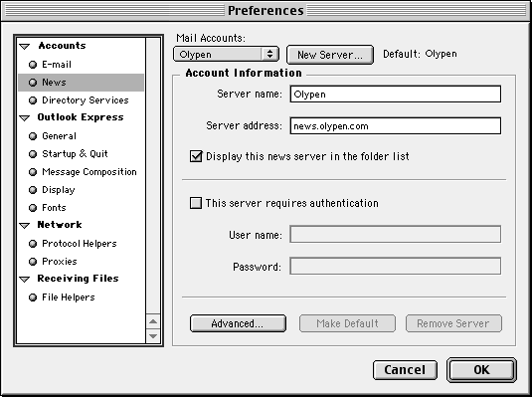Enable This server requires authentication

196,203
